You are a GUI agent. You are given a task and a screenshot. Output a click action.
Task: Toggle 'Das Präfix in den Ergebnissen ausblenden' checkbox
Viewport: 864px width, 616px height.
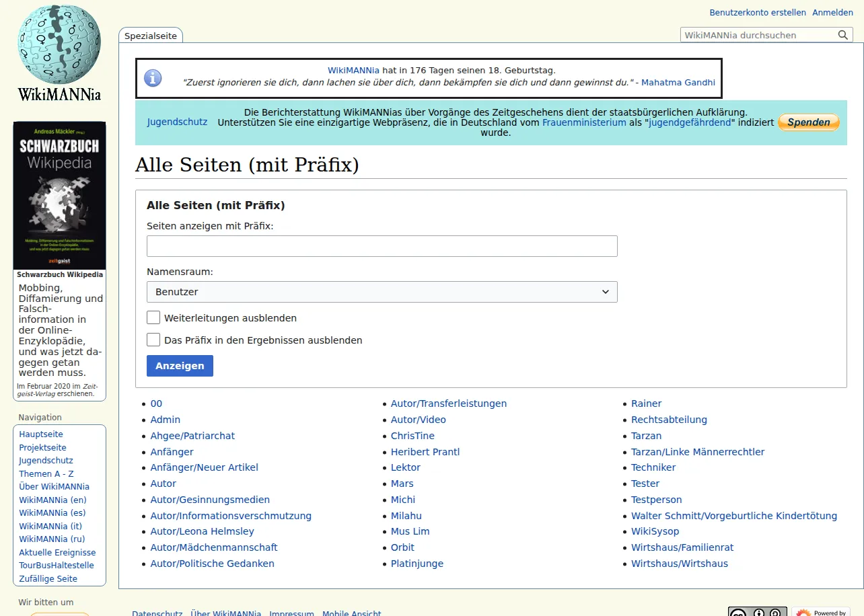point(153,340)
